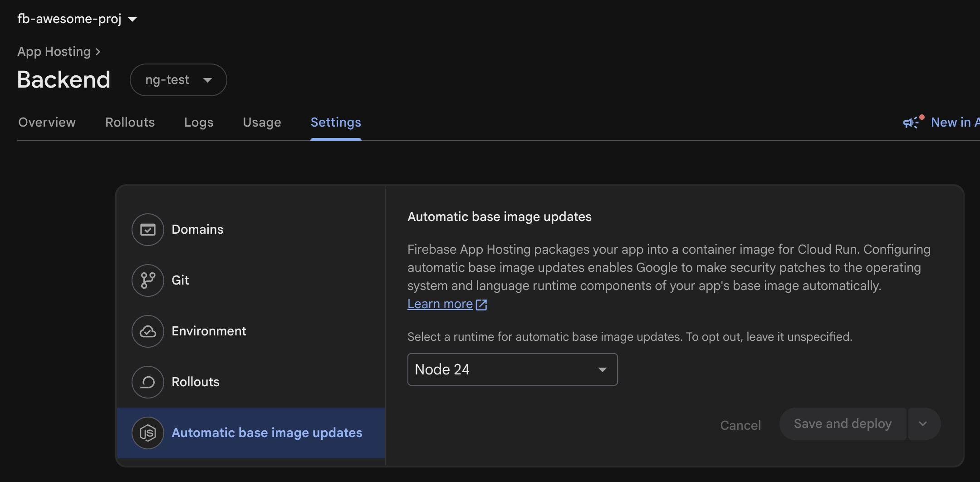The height and width of the screenshot is (482, 980).
Task: Switch to the Overview tab
Action: point(47,123)
